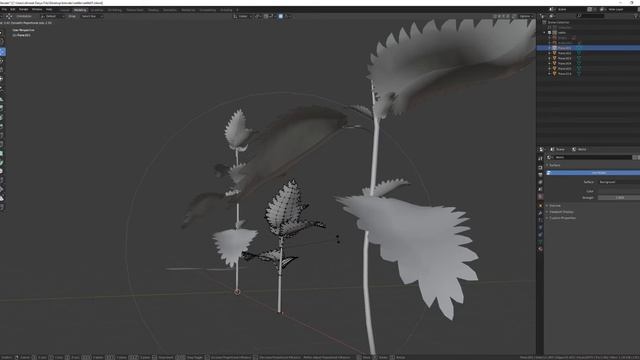The image size is (640, 360).
Task: Open the outliner display mode dropdown
Action: (552, 16)
